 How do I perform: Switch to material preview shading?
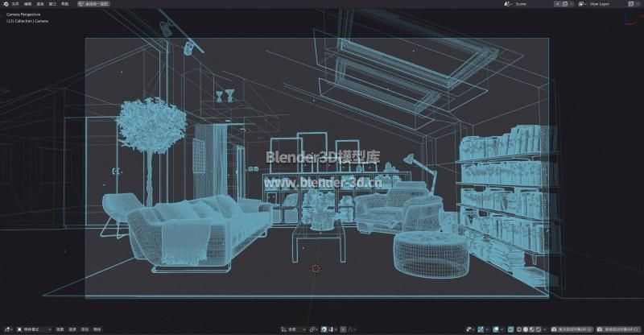pyautogui.click(x=532, y=329)
